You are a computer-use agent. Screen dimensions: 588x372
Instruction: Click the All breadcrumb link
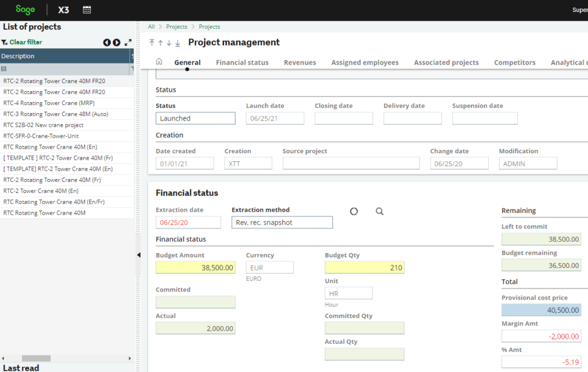[x=151, y=26]
